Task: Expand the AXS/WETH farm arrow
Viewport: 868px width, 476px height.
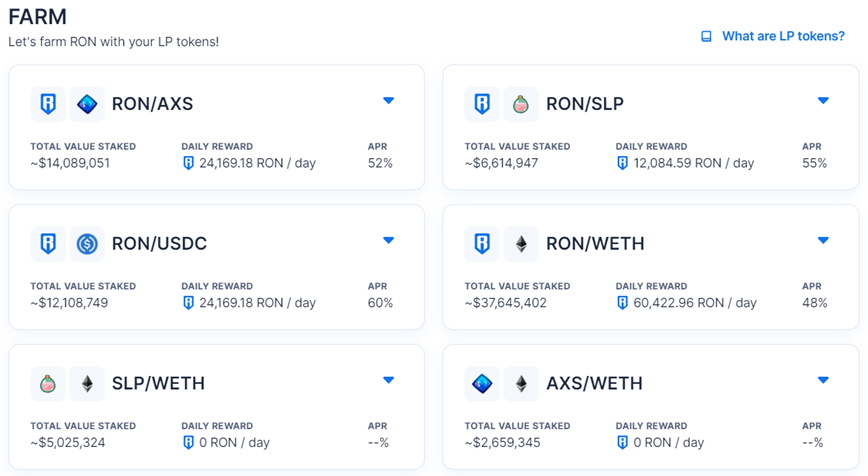Action: click(x=823, y=381)
